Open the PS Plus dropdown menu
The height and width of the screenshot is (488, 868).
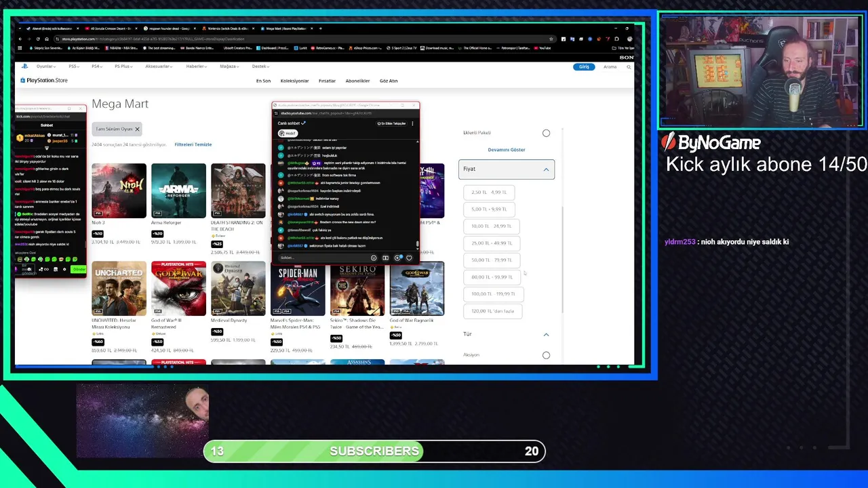coord(123,66)
